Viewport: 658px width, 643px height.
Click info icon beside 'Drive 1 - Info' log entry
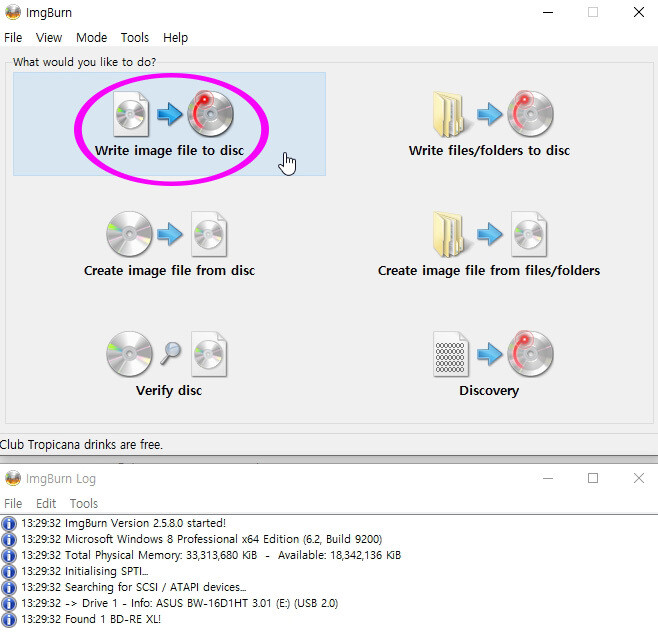9,603
